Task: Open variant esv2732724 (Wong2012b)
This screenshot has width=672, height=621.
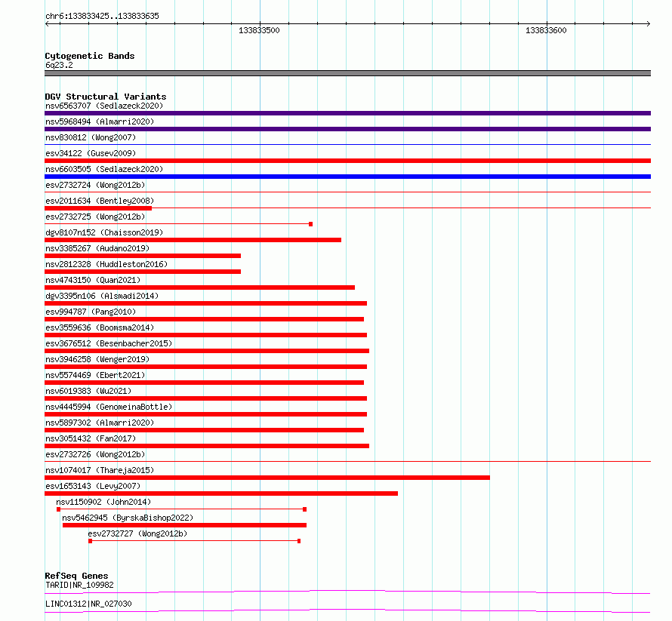Action: [95, 185]
